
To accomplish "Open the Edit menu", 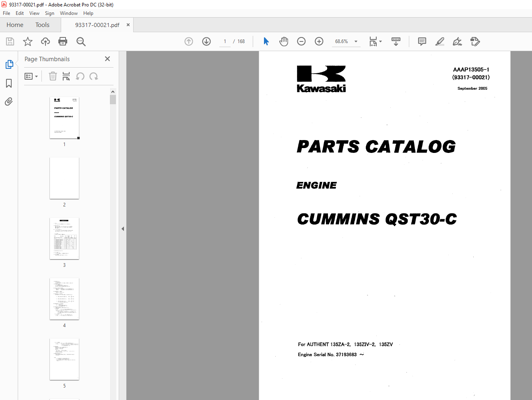I will click(x=20, y=13).
